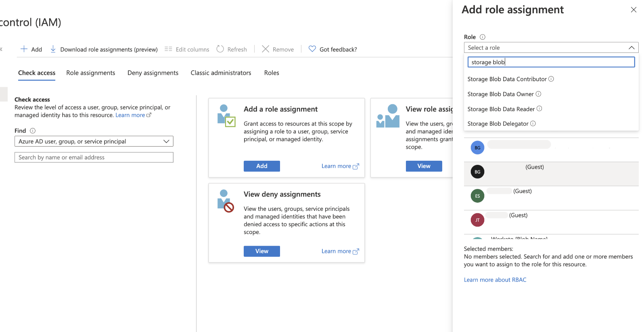Click the green ES guest avatar
The image size is (644, 332).
tap(477, 196)
